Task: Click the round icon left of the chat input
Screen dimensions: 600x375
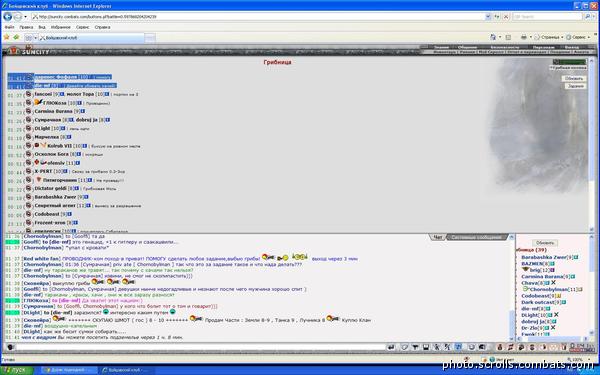Action: pos(10,347)
